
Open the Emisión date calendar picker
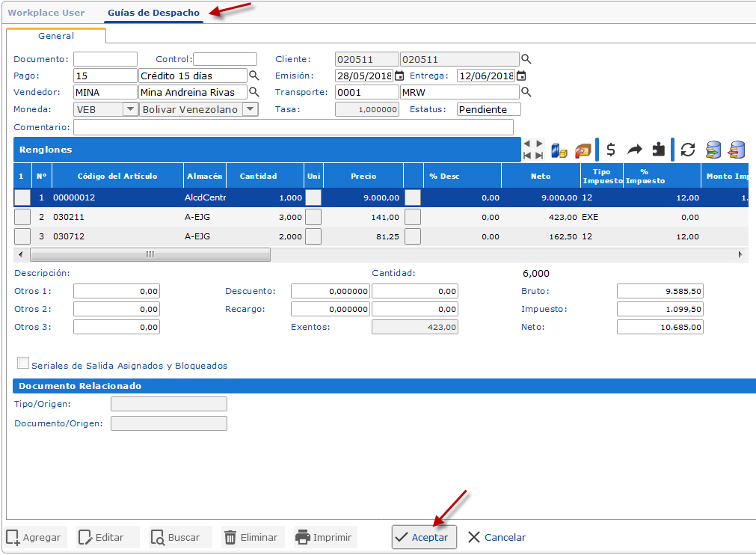tap(399, 76)
